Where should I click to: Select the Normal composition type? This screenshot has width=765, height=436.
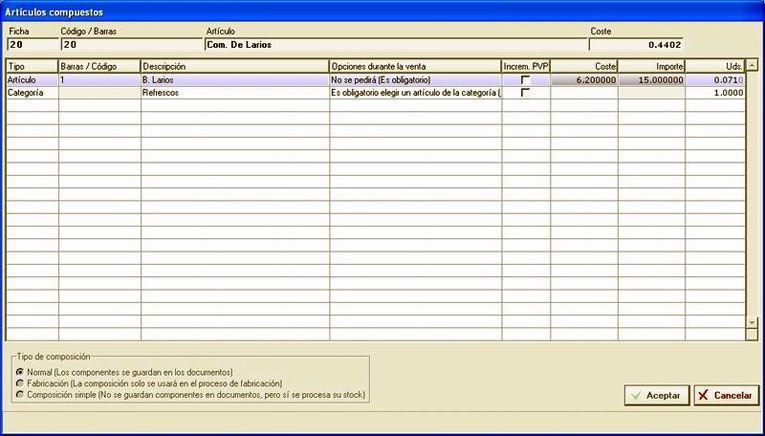(x=20, y=372)
